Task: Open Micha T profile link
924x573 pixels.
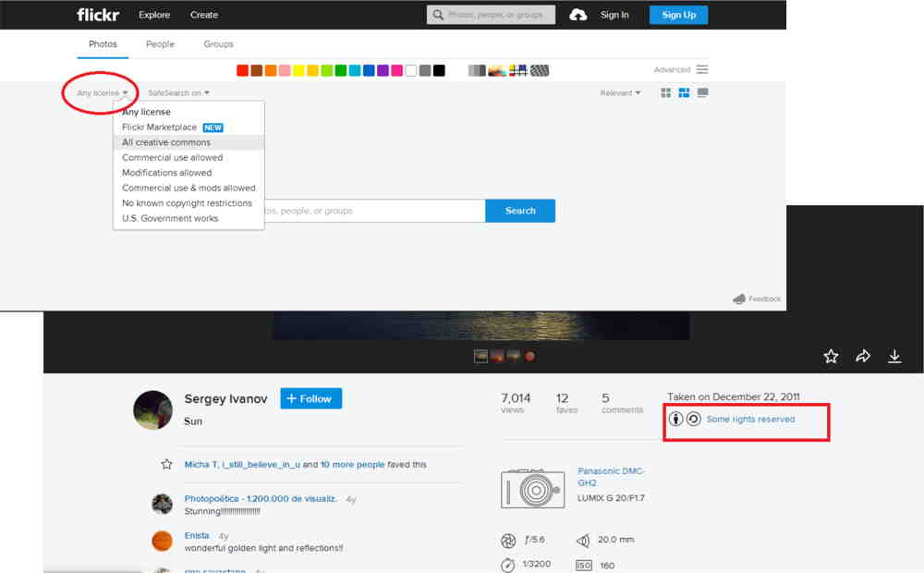Action: (x=201, y=465)
